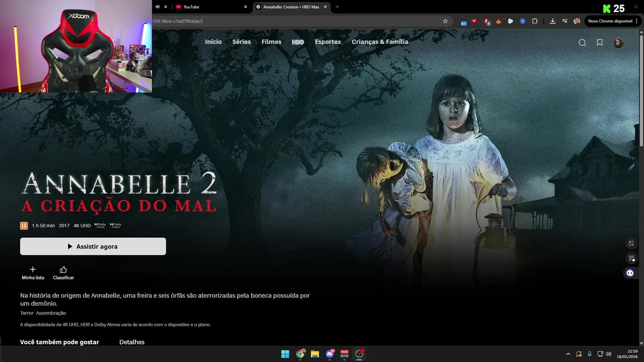Go to Início in navigation
This screenshot has height=362, width=644.
(213, 42)
